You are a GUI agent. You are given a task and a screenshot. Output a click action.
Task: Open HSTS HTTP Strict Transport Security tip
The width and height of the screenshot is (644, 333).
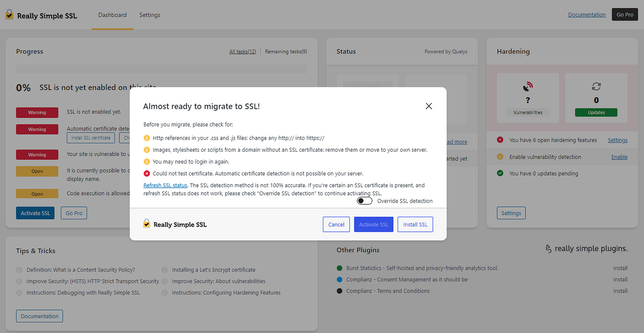click(93, 281)
